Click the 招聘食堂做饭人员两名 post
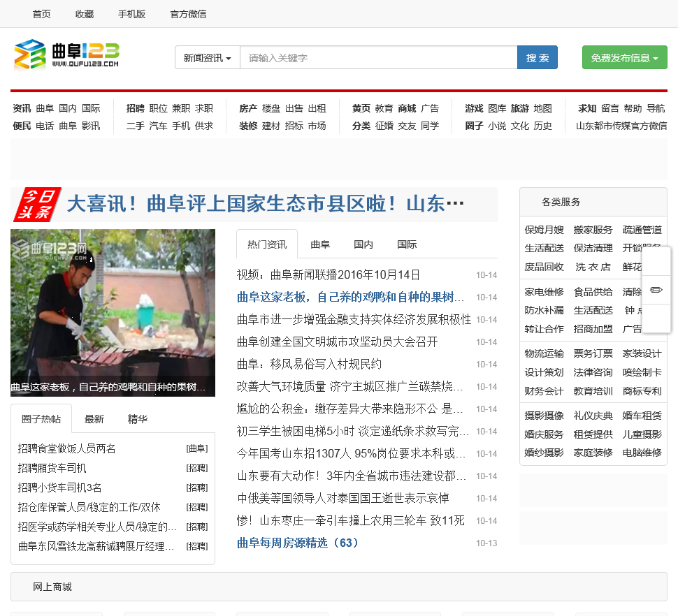 click(x=67, y=448)
